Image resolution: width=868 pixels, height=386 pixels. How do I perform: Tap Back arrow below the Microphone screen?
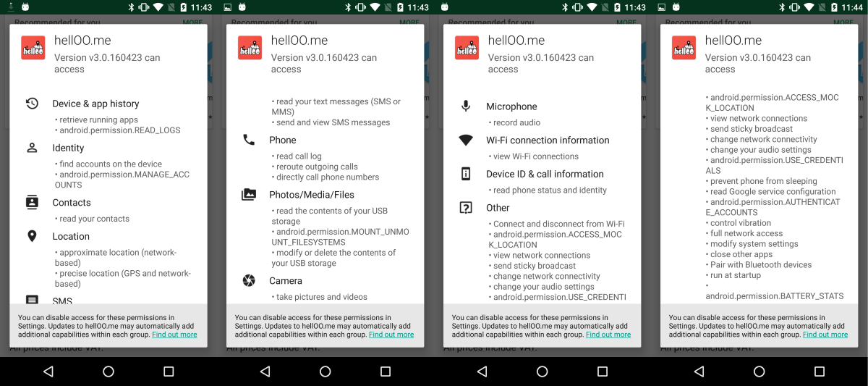pyautogui.click(x=482, y=372)
